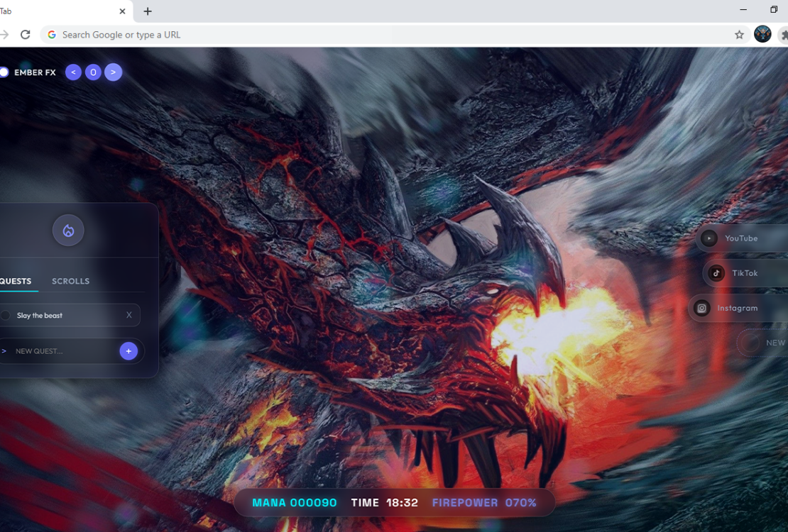Delete the Slay the beast quest
Screen dimensions: 788x532
129,315
